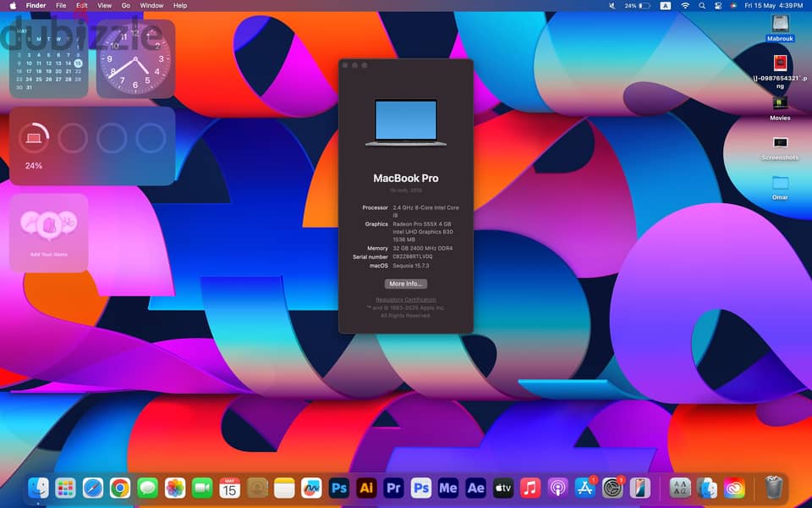
Task: Launch Adobe After Effects from the Dock
Action: (475, 488)
